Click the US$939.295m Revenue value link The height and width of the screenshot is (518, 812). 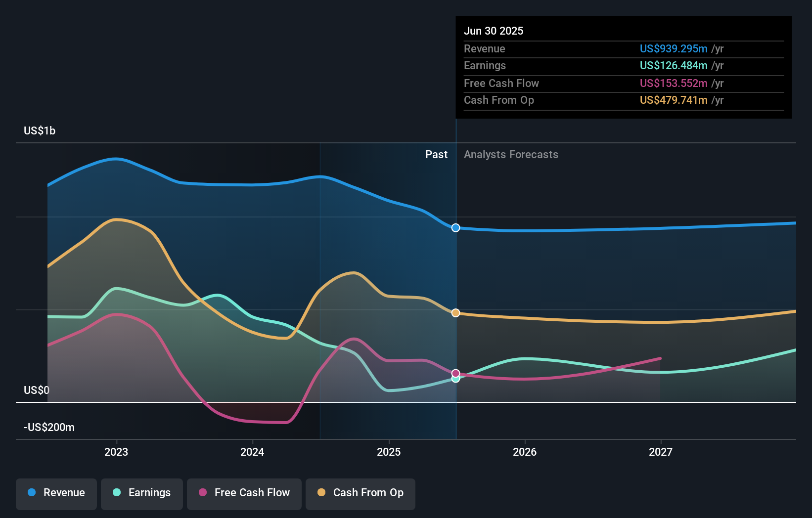click(673, 48)
